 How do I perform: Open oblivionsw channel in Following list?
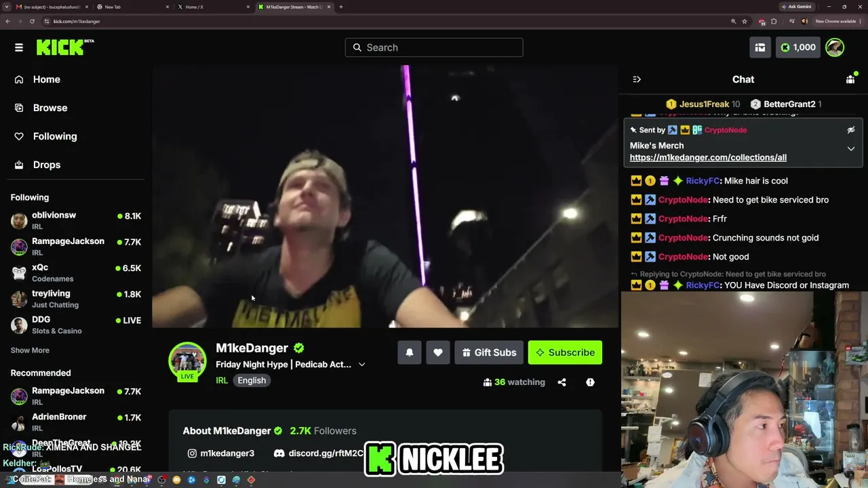[76, 220]
